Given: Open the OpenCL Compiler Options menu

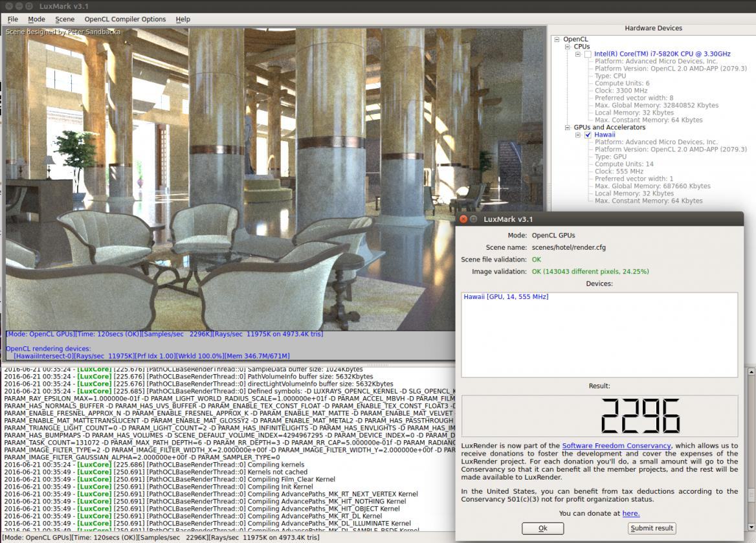Looking at the screenshot, I should (126, 19).
